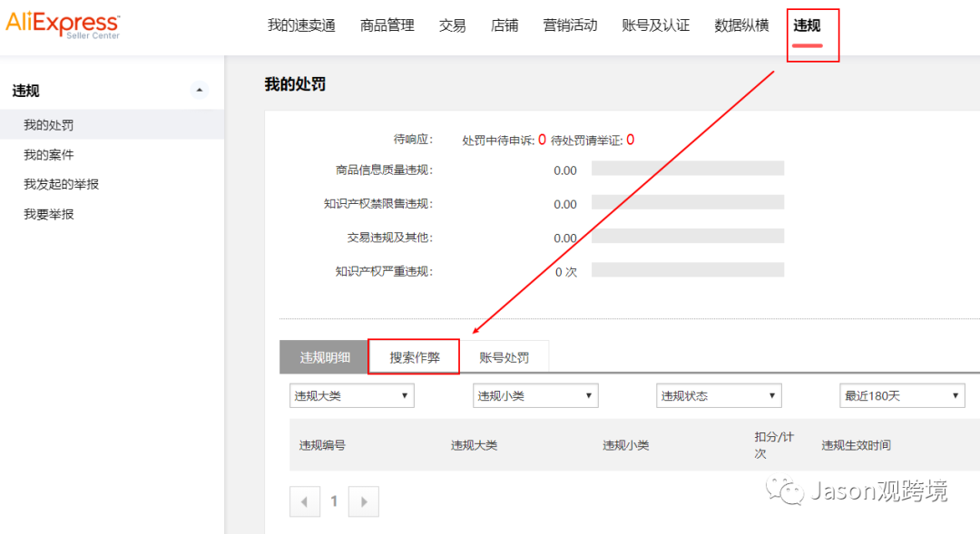The image size is (980, 534).
Task: Click the 0 次 count for 知识产权严重违规
Action: pyautogui.click(x=563, y=269)
